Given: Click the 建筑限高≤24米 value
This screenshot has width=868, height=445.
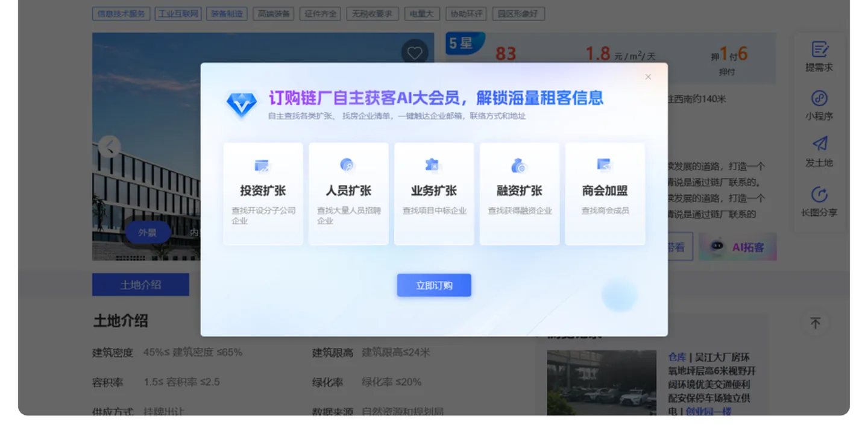Looking at the screenshot, I should (x=396, y=352).
